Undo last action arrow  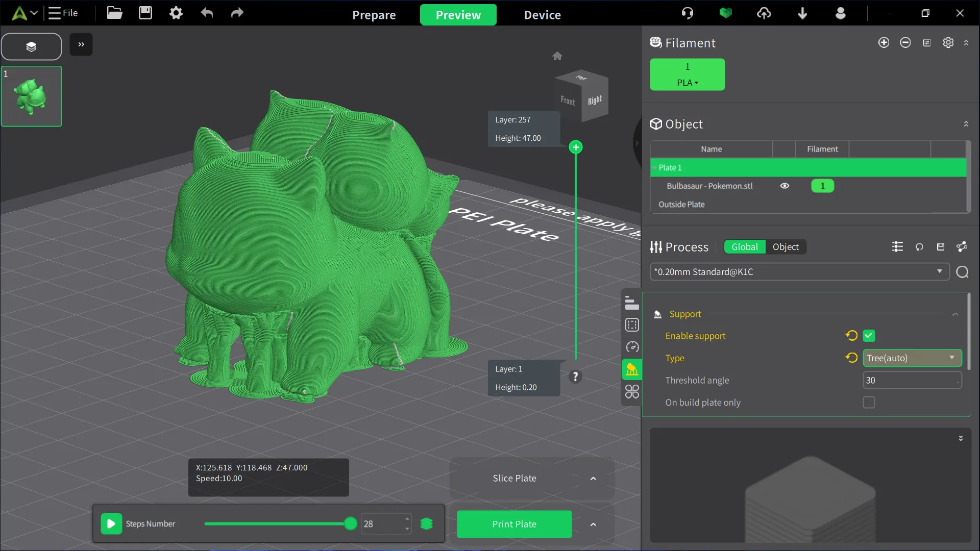[207, 13]
